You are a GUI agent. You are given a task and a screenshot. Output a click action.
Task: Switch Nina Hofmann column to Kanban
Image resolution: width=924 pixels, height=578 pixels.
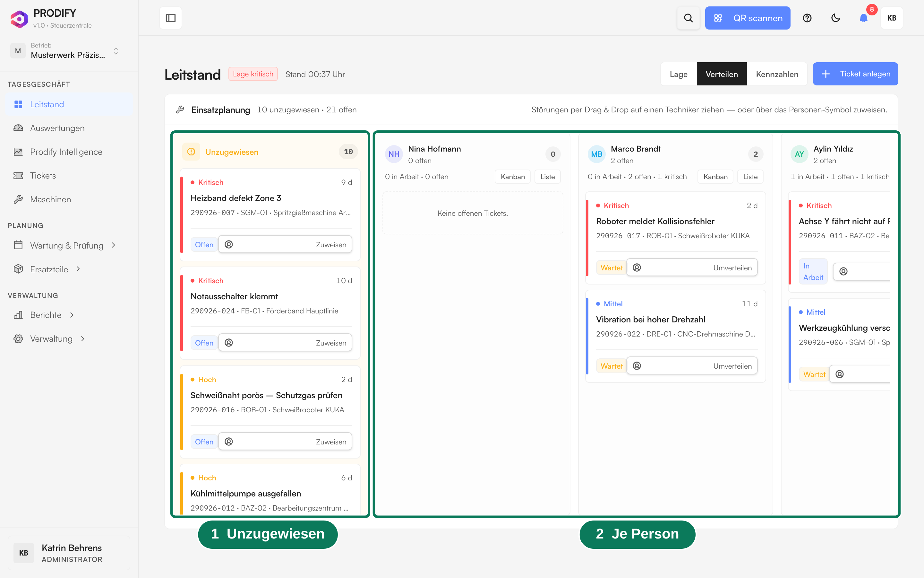512,177
